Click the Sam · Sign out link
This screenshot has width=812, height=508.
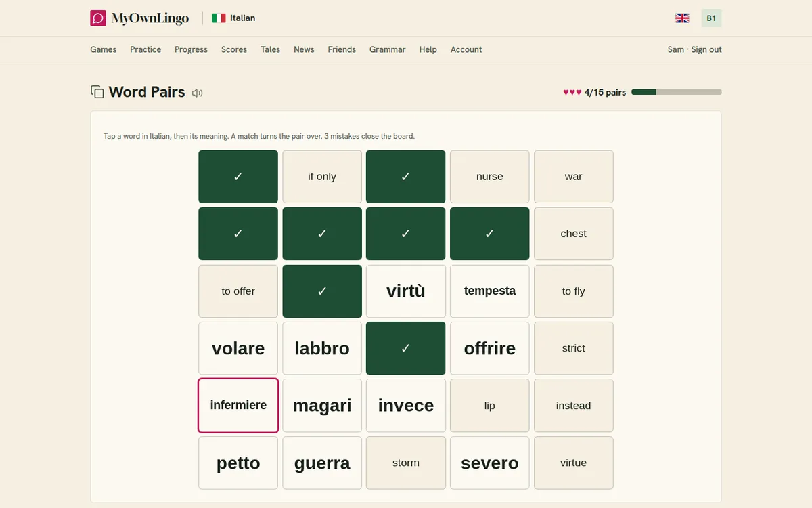click(x=694, y=49)
